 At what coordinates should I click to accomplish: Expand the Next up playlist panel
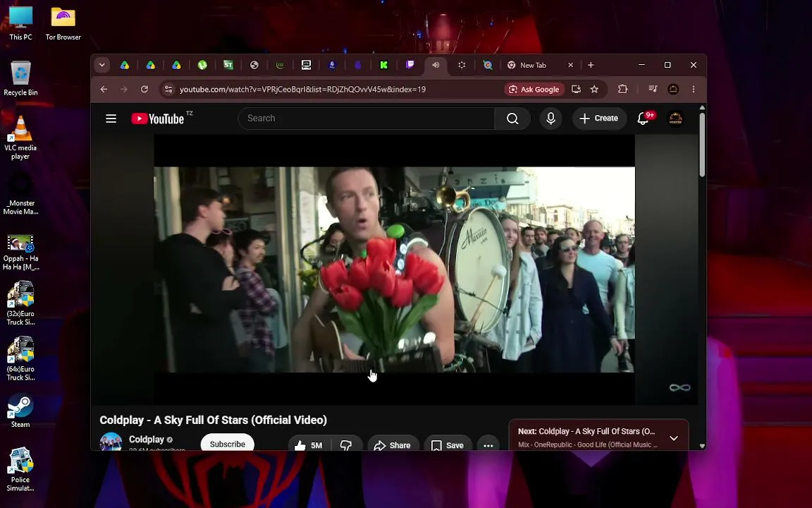tap(674, 438)
